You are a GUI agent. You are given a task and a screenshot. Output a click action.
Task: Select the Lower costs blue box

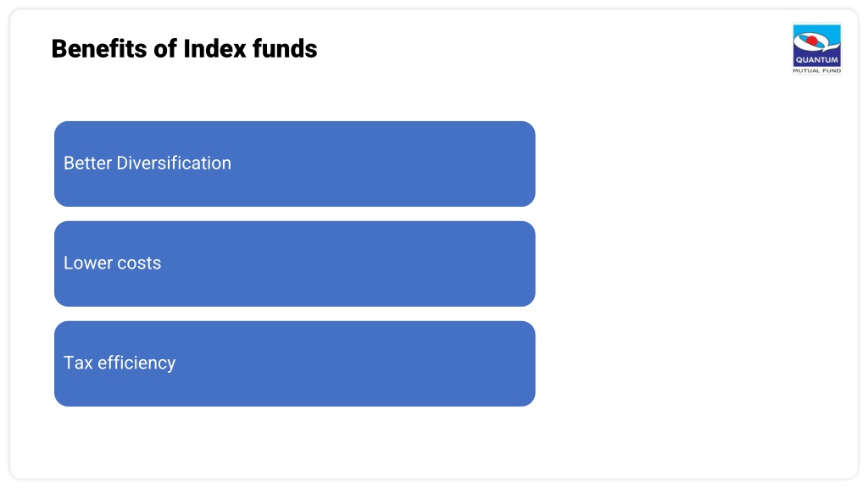tap(294, 264)
